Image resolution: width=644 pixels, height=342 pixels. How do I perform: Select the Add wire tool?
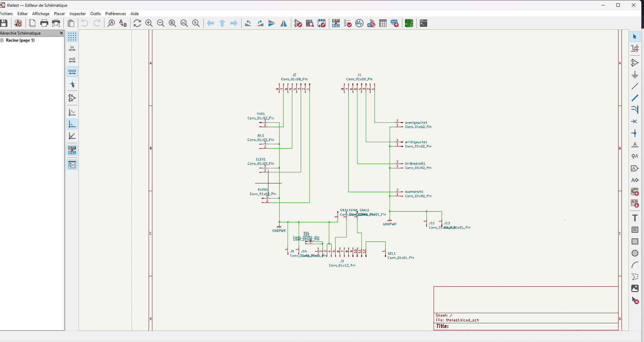click(635, 86)
